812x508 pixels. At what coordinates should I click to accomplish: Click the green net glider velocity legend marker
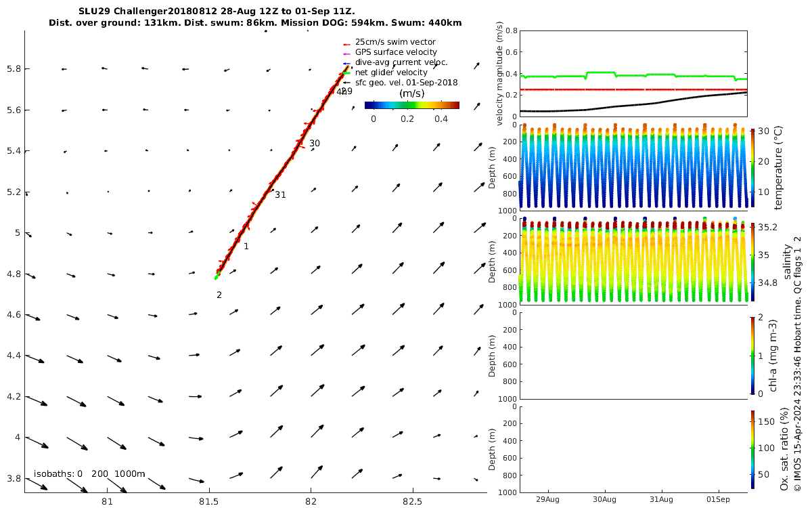pyautogui.click(x=346, y=73)
